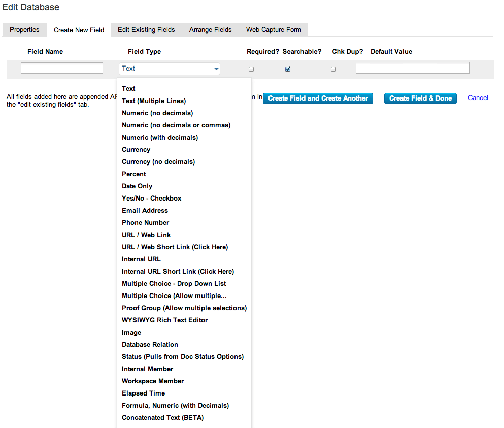The height and width of the screenshot is (428, 504).
Task: Enable the Chk Dup checkbox
Action: (333, 69)
